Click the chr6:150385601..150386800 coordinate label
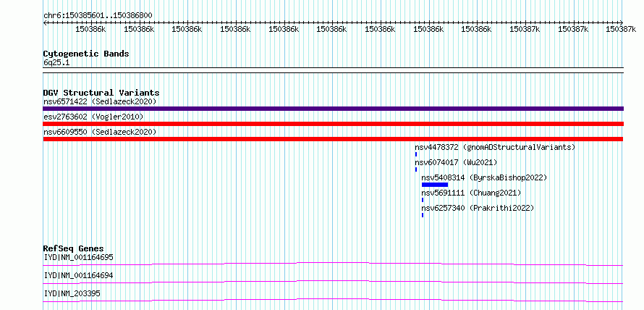644x310 pixels. coord(98,15)
